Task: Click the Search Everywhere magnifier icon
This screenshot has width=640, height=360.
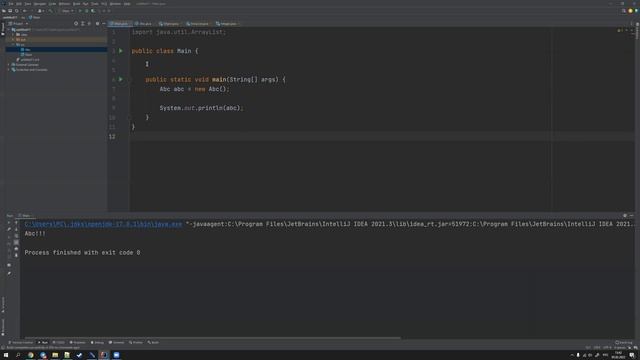Action: 624,11
